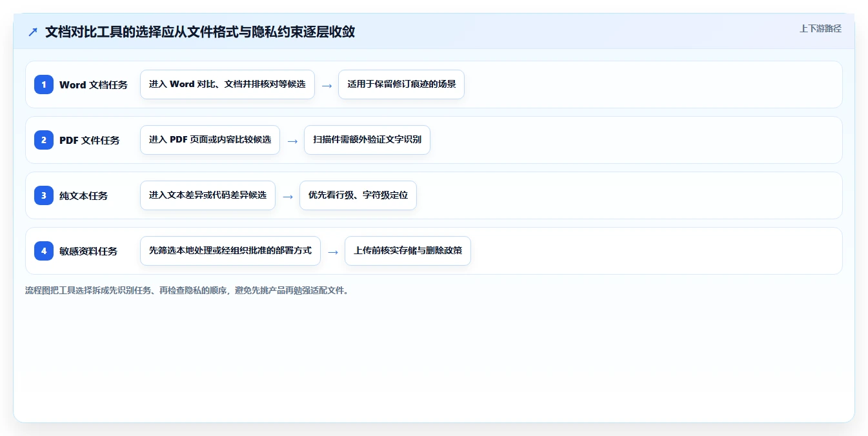Image resolution: width=868 pixels, height=436 pixels.
Task: Click the 扫描件需额外验证文字识别 box
Action: pyautogui.click(x=367, y=140)
